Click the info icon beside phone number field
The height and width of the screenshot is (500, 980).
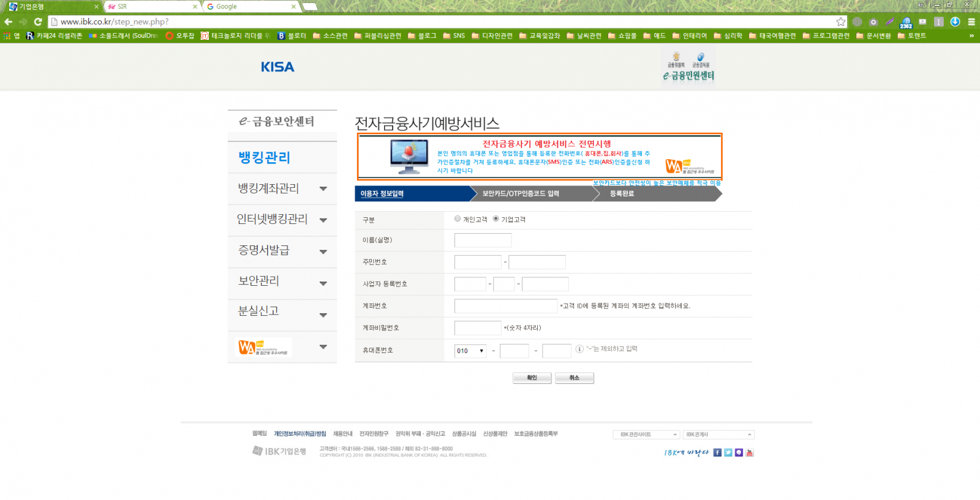tap(579, 349)
